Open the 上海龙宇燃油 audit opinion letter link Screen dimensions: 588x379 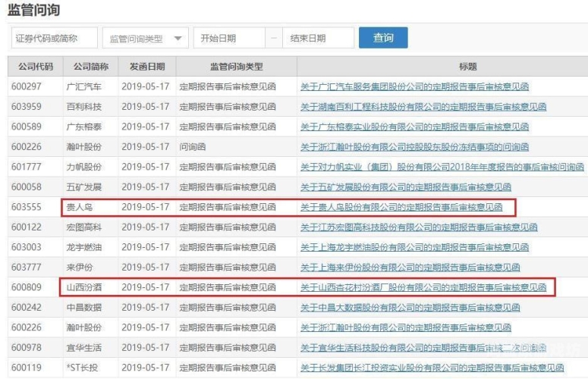click(x=414, y=247)
